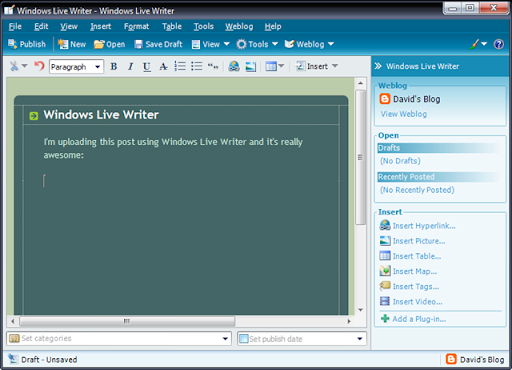Toggle Italic formatting
Viewport: 512px width, 370px height.
coord(130,66)
